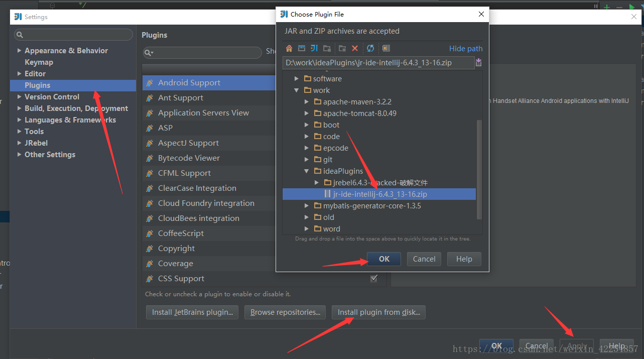The height and width of the screenshot is (359, 644).
Task: Click the Settings sidebar search field
Action: tap(73, 35)
